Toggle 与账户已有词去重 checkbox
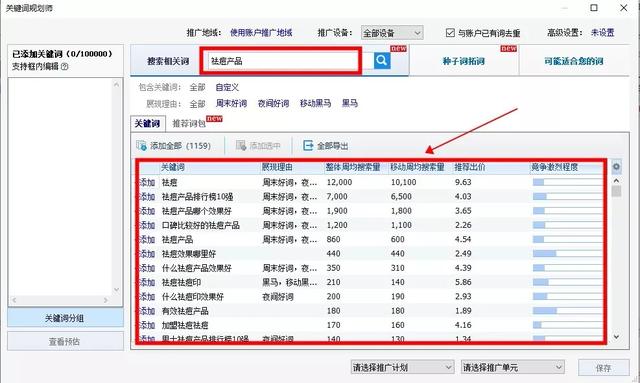Viewport: 640px width, 383px height. click(450, 33)
